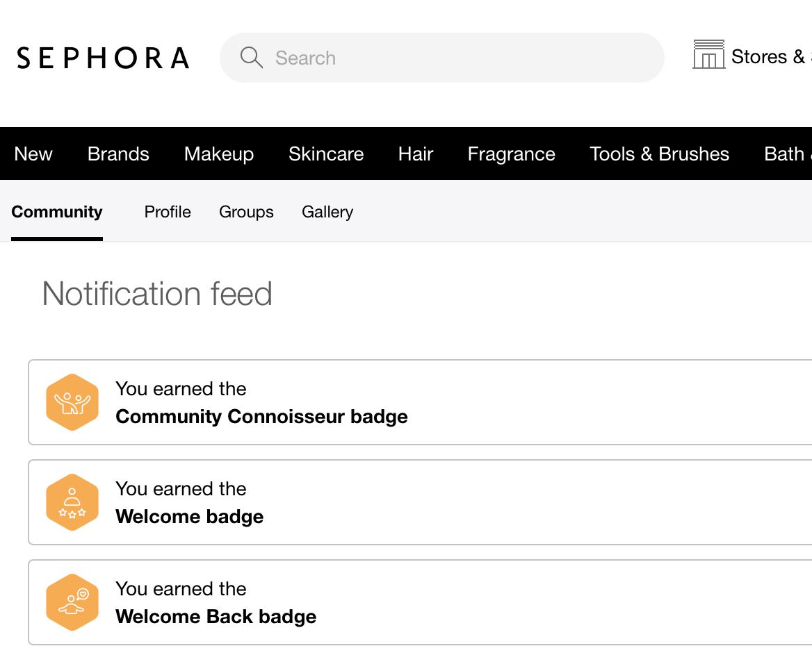
Task: Click the Stores storefront icon
Action: tap(708, 56)
